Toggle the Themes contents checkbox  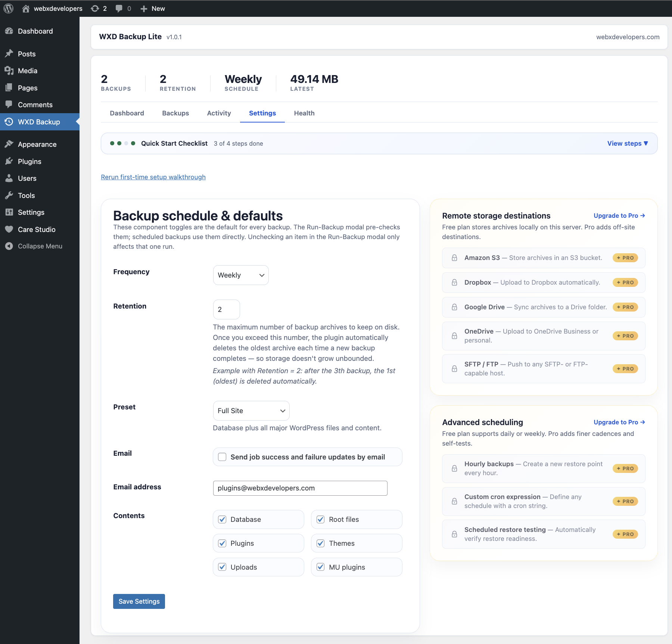(320, 543)
